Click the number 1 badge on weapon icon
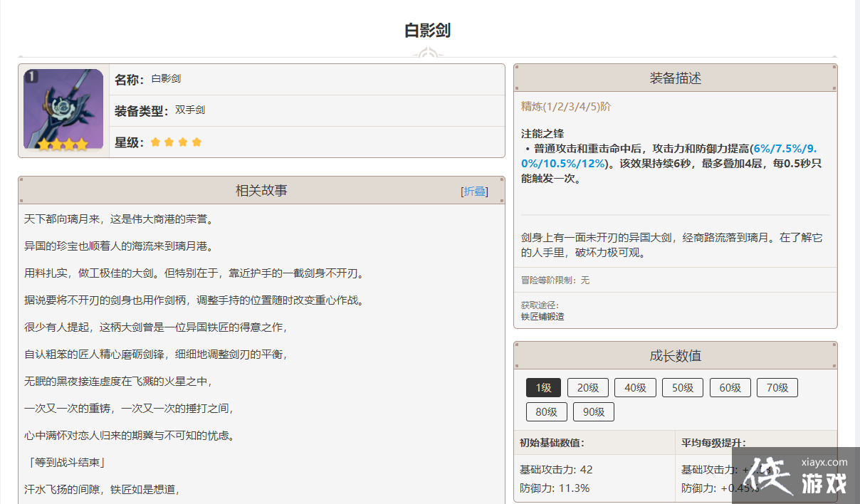Viewport: 860px width, 504px height. 31,76
